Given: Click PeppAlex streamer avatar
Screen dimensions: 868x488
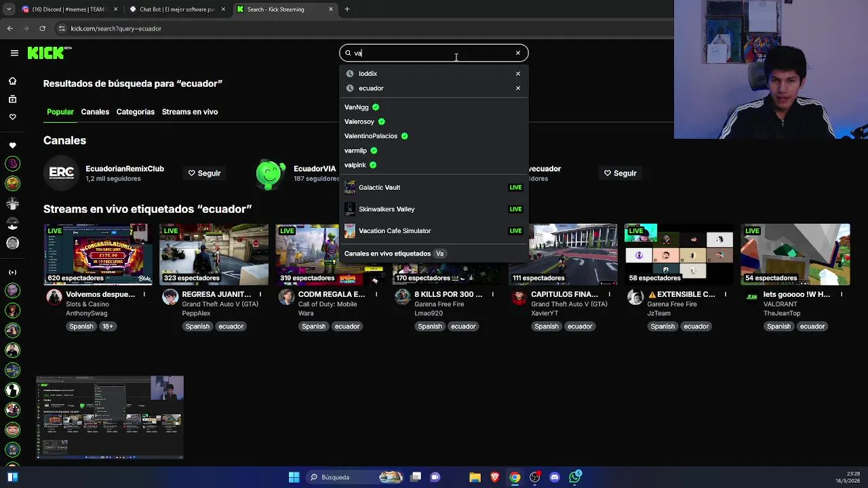Looking at the screenshot, I should pos(170,297).
